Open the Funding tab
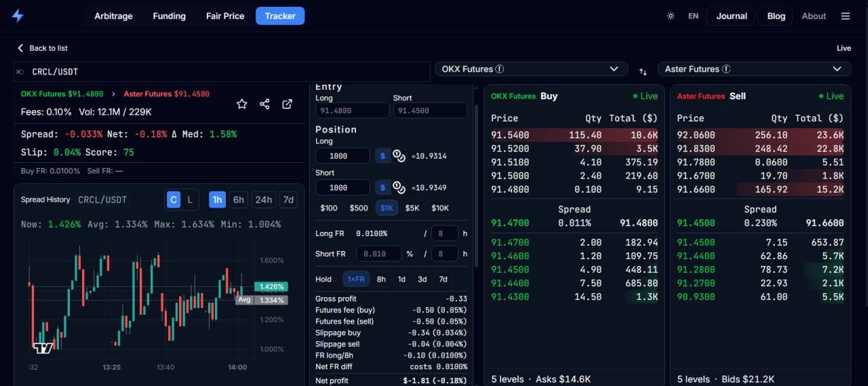Image resolution: width=868 pixels, height=386 pixels. point(169,16)
